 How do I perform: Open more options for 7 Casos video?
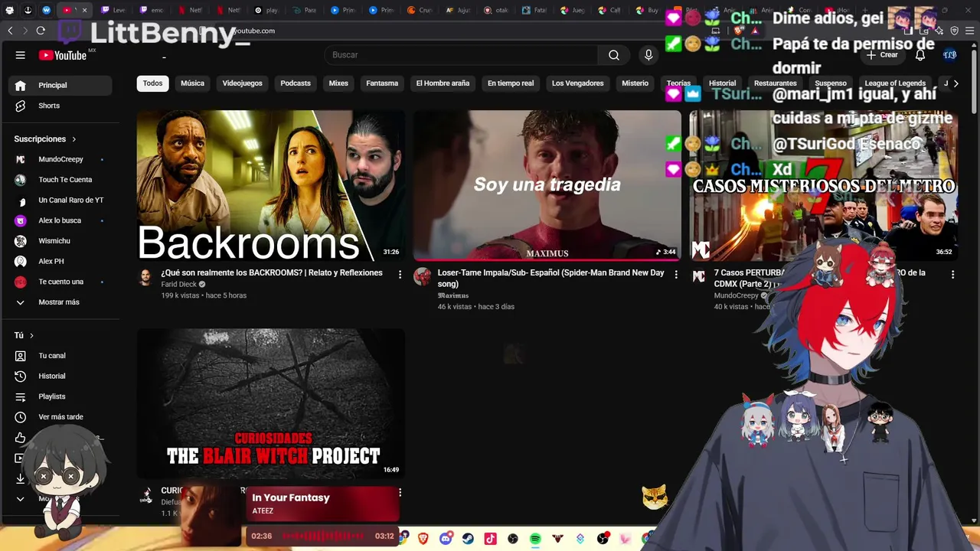(x=952, y=274)
